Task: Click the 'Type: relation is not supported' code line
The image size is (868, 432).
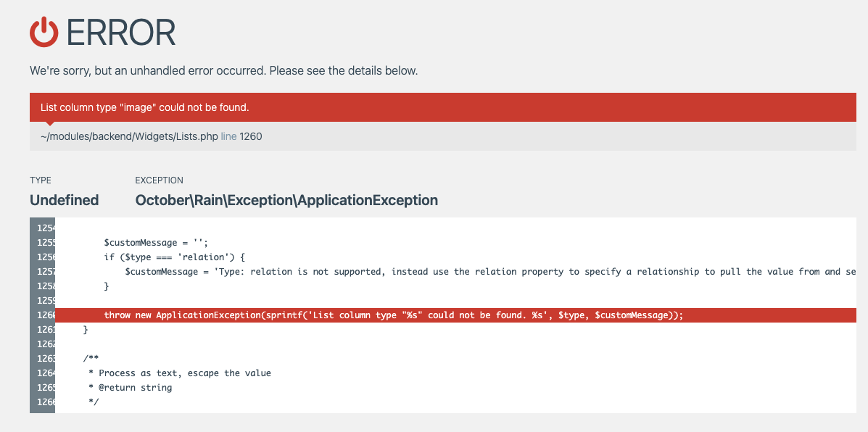Action: [490, 272]
